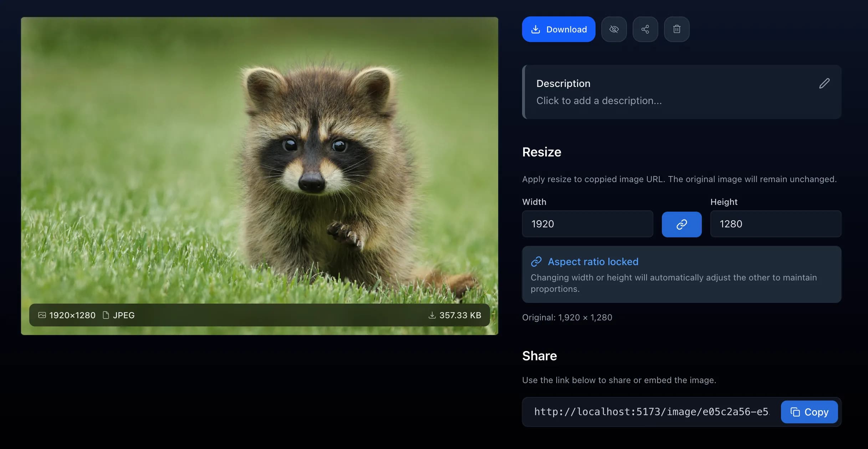This screenshot has width=868, height=449.
Task: Click the download arrow icon in the Download button
Action: point(536,29)
